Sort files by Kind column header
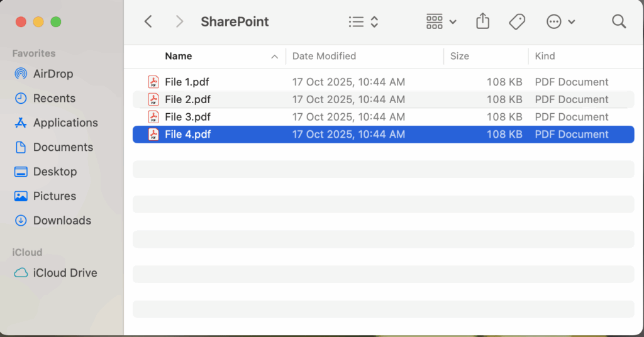Screen dimensions: 644x337 coord(545,56)
